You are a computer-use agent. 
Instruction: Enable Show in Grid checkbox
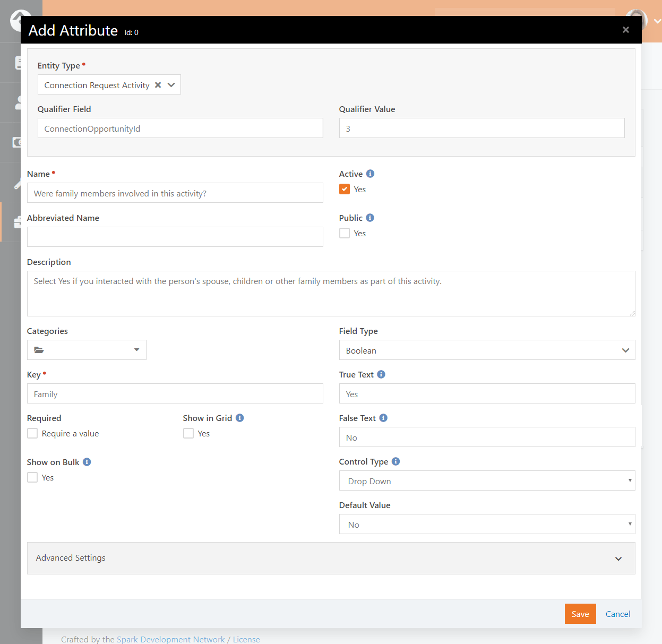(188, 433)
